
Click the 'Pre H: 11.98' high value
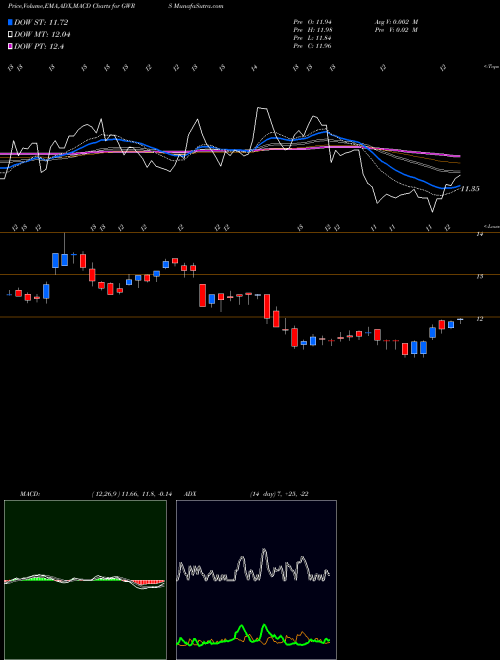[313, 30]
